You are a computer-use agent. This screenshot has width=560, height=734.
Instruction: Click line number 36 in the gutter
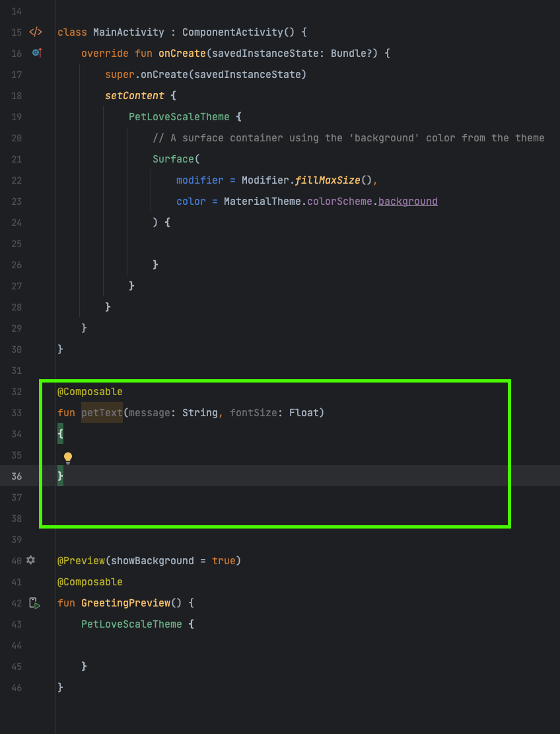click(17, 476)
